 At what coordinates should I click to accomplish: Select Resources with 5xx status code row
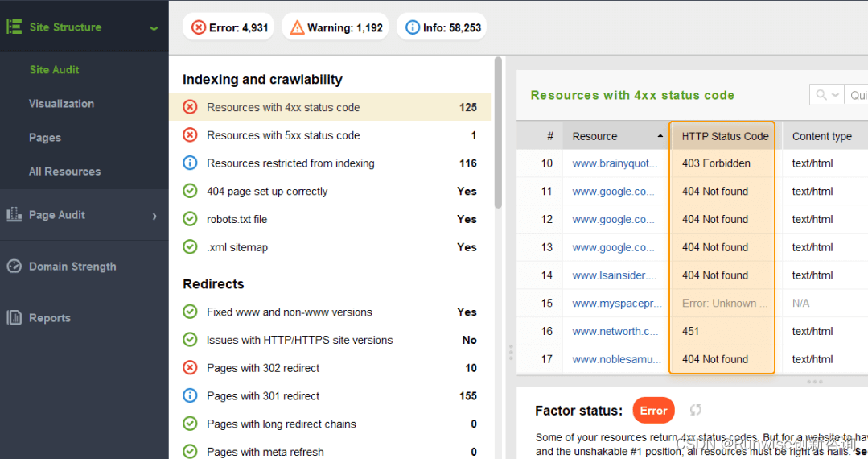330,135
